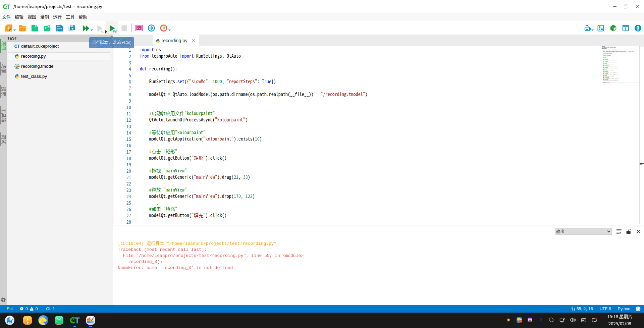The width and height of the screenshot is (644, 328).
Task: Open the 工具 menu
Action: pyautogui.click(x=70, y=17)
